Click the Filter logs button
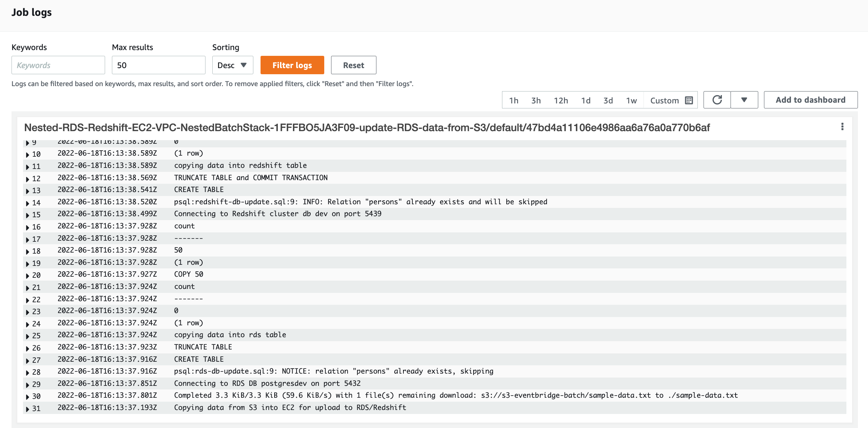The height and width of the screenshot is (428, 868). (292, 65)
